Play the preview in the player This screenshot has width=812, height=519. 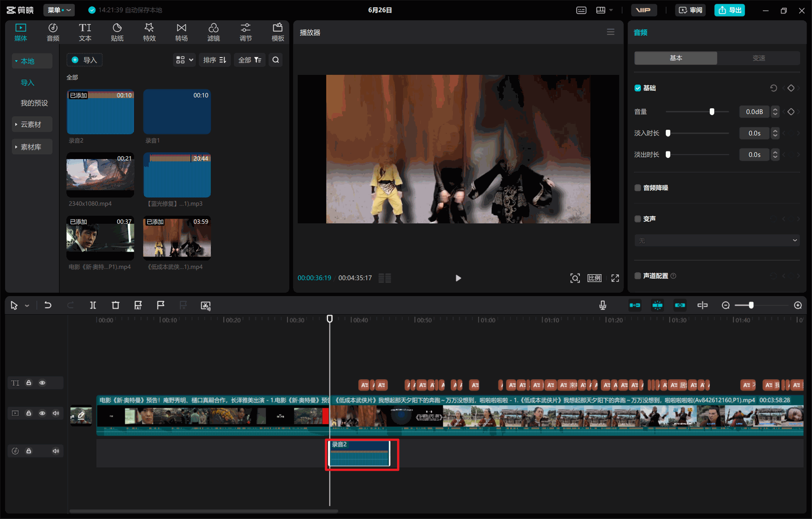pos(458,278)
